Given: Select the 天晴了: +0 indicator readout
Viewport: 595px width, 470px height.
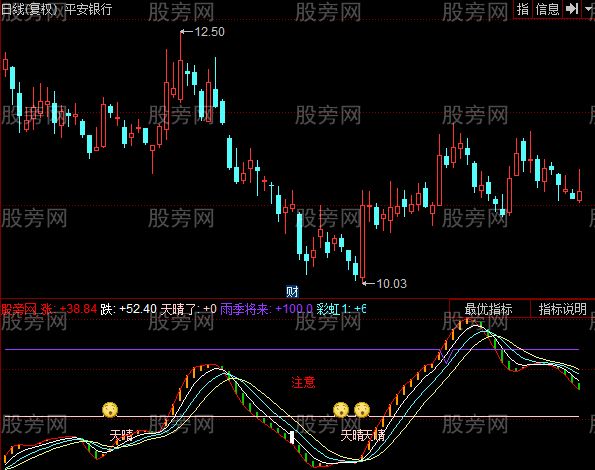Looking at the screenshot, I should pos(188,309).
